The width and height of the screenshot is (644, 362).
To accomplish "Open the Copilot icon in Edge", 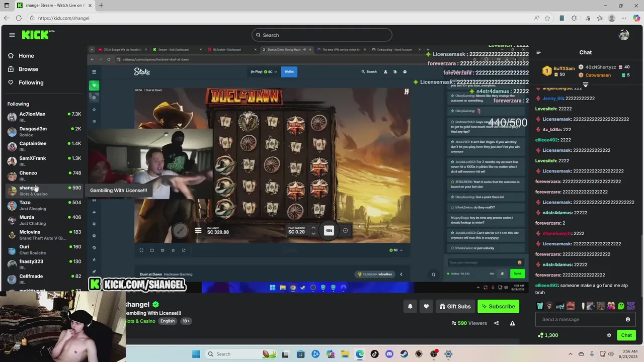I will (x=636, y=18).
